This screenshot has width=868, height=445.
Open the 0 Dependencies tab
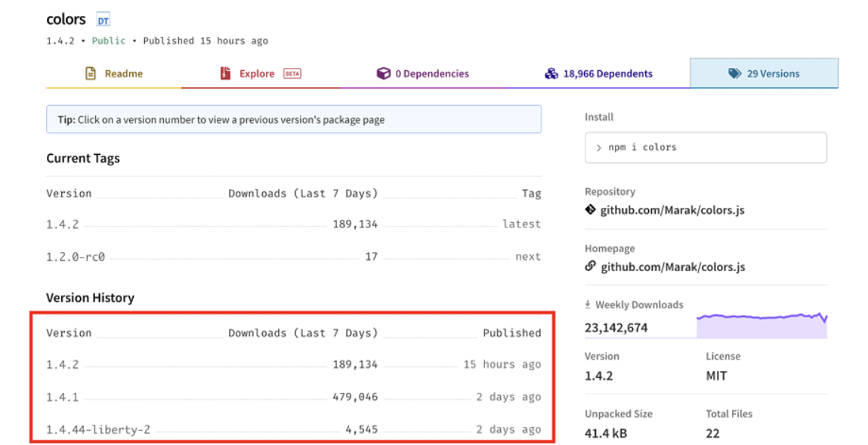click(x=423, y=73)
